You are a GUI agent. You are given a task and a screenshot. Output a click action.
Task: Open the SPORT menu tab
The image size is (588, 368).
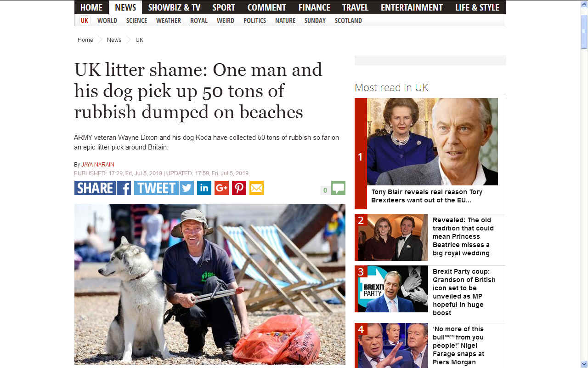[224, 7]
